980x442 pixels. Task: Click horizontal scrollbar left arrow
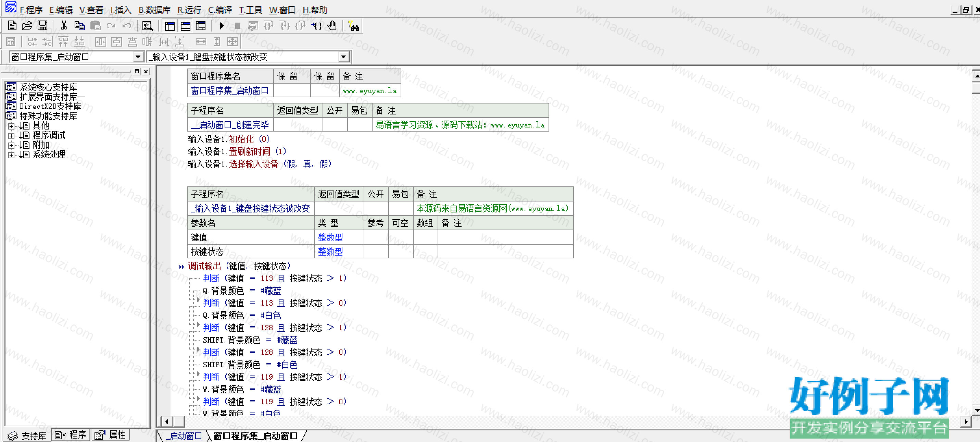click(x=166, y=421)
